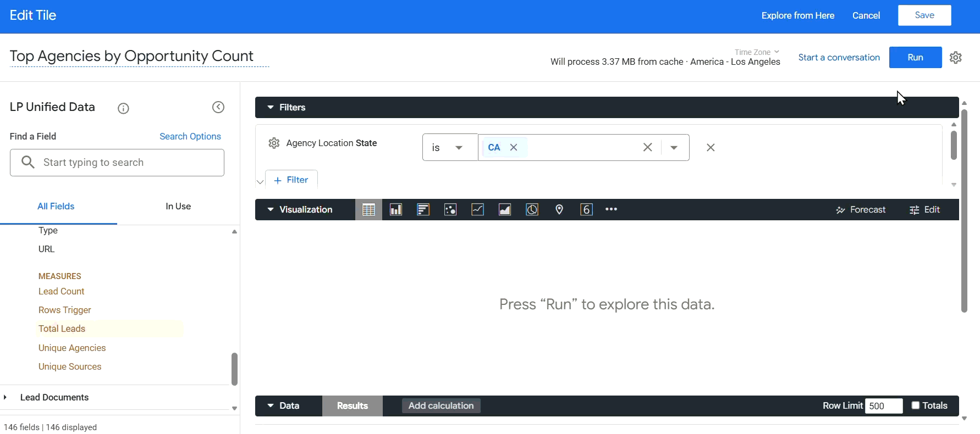Select the Total Leads measure
This screenshot has width=980, height=434.
(x=62, y=329)
